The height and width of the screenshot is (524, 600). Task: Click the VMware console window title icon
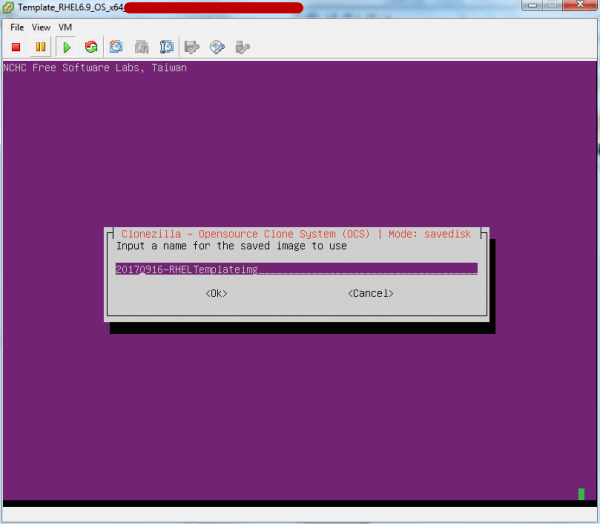coord(8,7)
